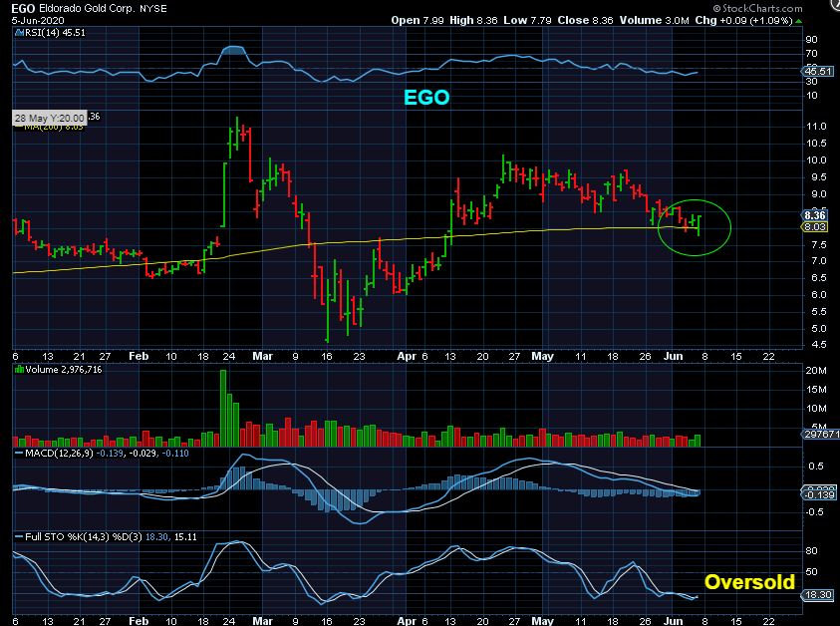Click the green up-triangle next to Chg value
Screen dimensions: 840x626
tap(799, 22)
